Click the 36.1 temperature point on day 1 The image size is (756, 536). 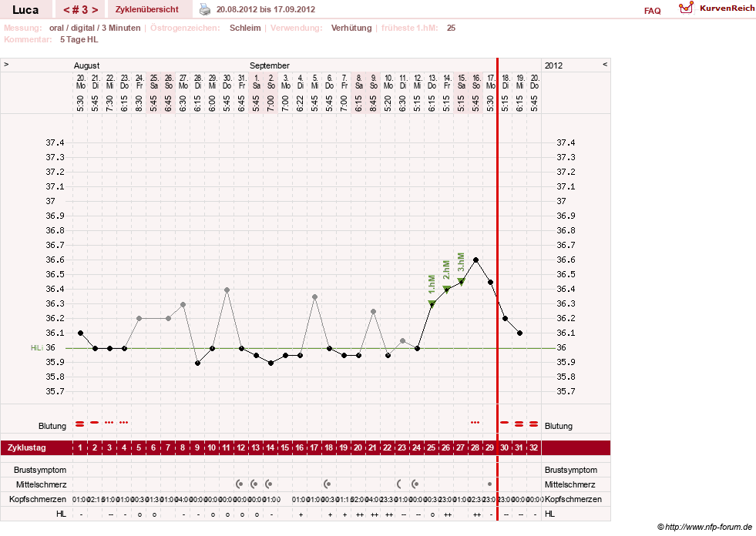[80, 333]
